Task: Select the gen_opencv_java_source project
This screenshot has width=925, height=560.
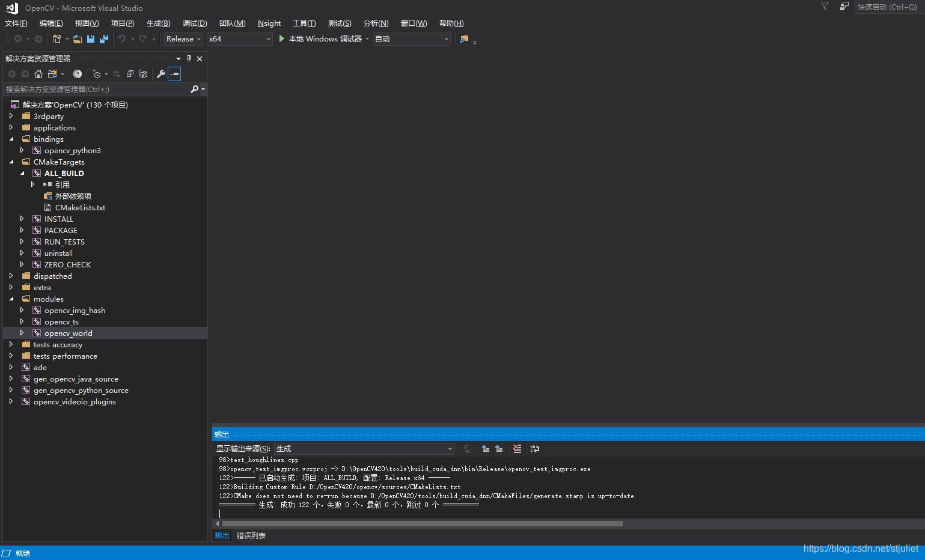Action: tap(76, 379)
